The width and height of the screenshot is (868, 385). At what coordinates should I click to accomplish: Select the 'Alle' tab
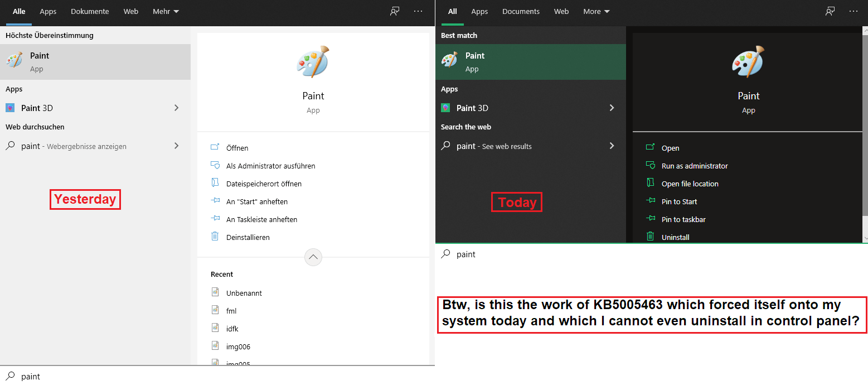[x=19, y=11]
